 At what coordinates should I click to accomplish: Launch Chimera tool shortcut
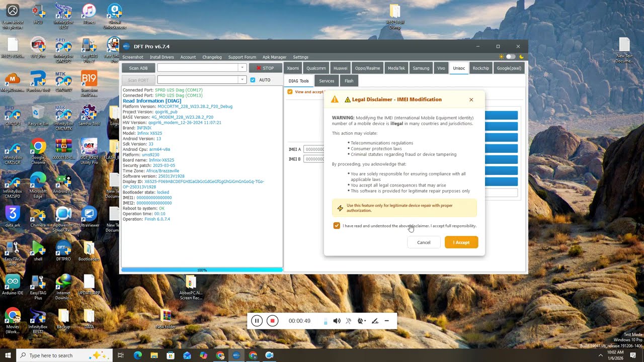[x=38, y=216]
